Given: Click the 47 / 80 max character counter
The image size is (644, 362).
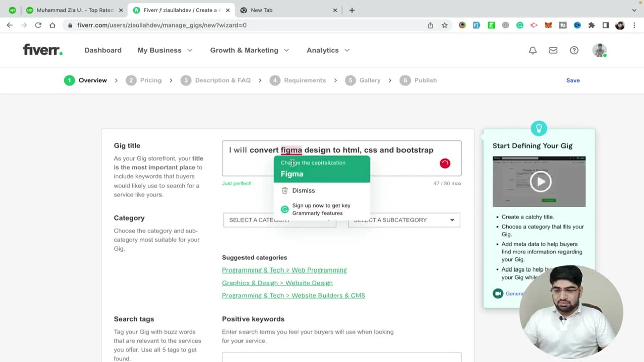Looking at the screenshot, I should 447,183.
